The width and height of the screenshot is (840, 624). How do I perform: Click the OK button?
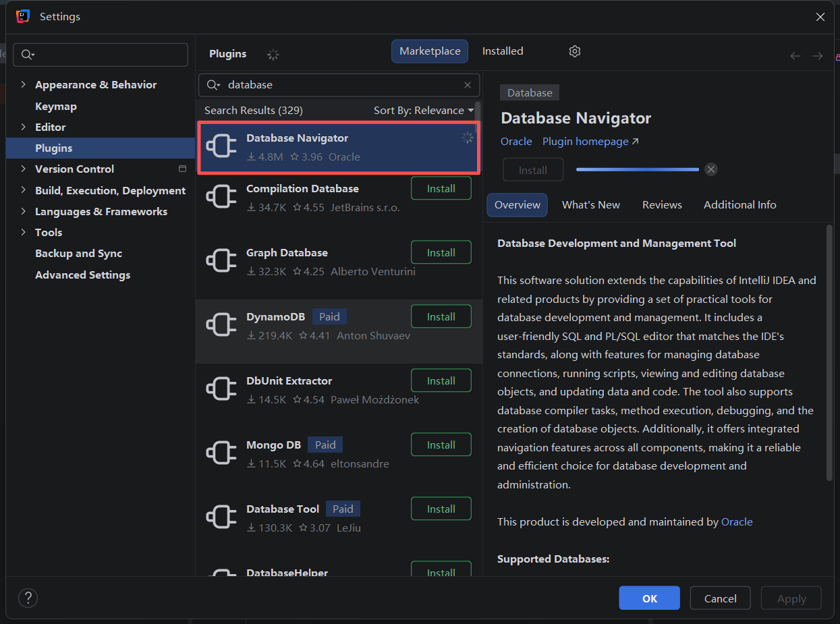point(650,598)
